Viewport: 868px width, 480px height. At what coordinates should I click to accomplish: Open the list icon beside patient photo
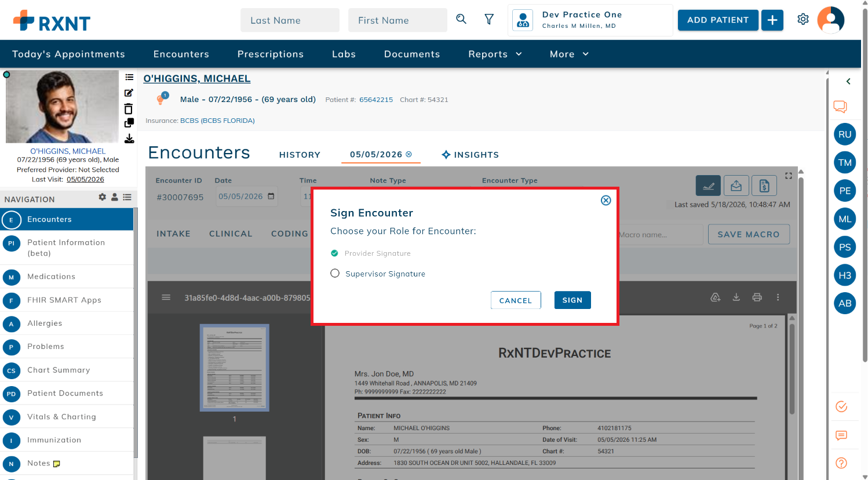(x=129, y=77)
